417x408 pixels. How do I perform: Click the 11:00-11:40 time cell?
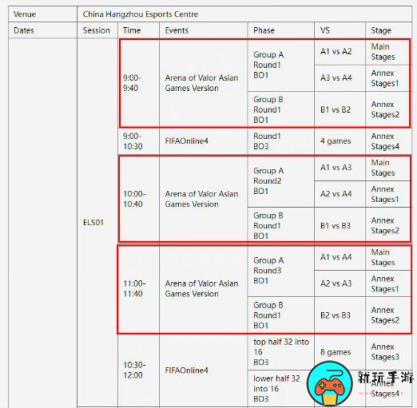(x=139, y=289)
